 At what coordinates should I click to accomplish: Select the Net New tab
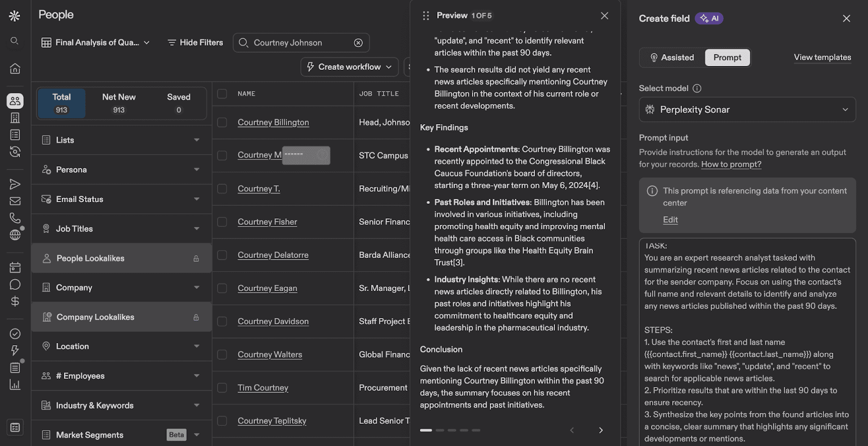tap(119, 102)
